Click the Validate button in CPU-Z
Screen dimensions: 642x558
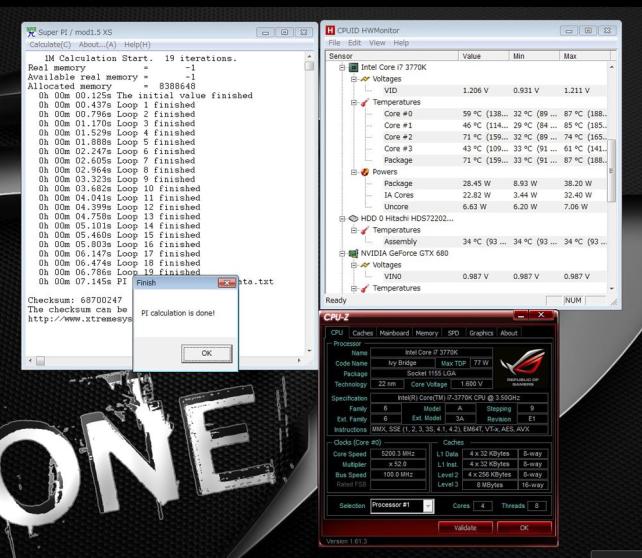pos(465,528)
